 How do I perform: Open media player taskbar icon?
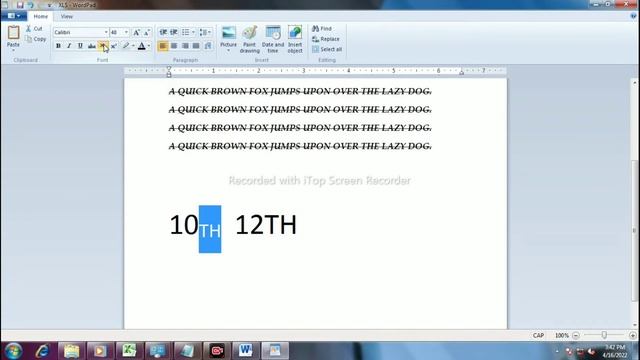click(x=100, y=351)
